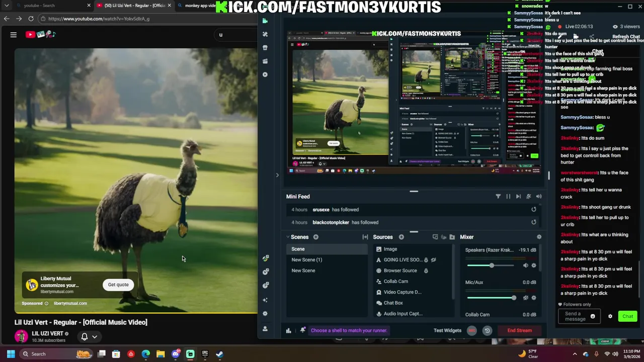
Task: Open account profile icon in Streamlabs sidebar
Action: 265,329
